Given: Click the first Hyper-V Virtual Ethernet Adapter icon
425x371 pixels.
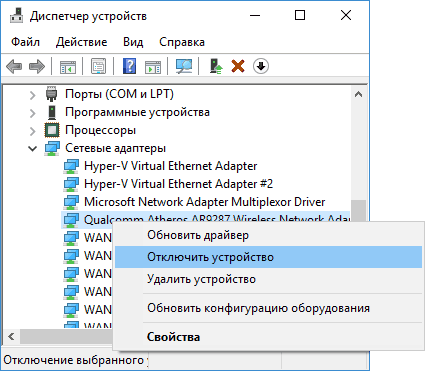Looking at the screenshot, I should tap(71, 166).
